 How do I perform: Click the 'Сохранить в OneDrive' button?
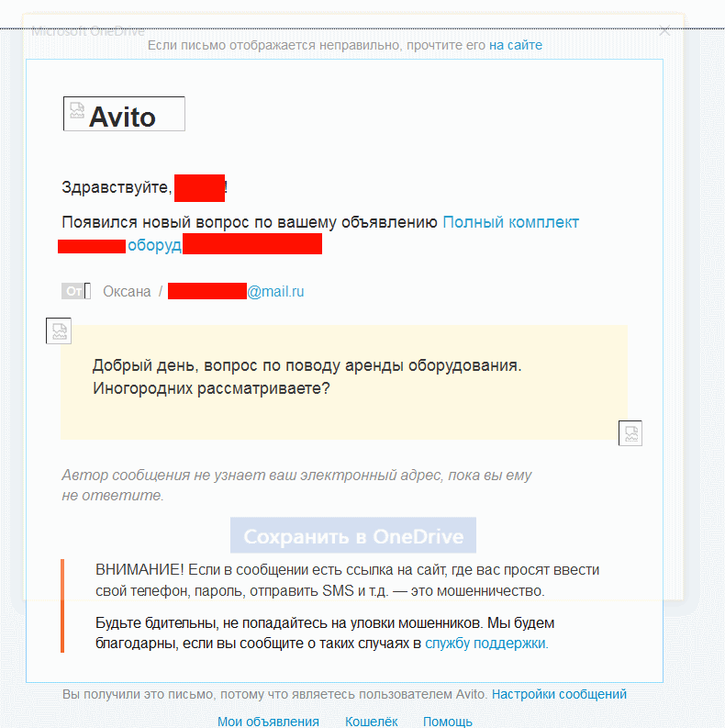click(x=353, y=535)
